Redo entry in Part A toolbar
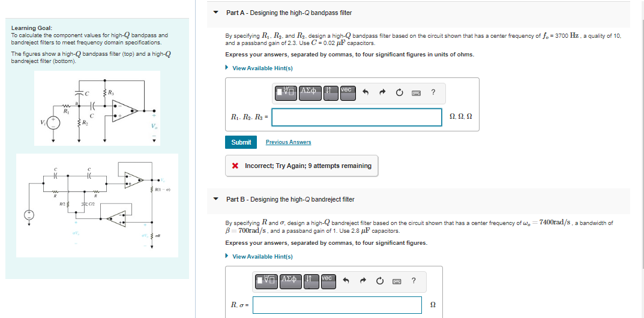Image resolution: width=644 pixels, height=318 pixels. tap(382, 93)
